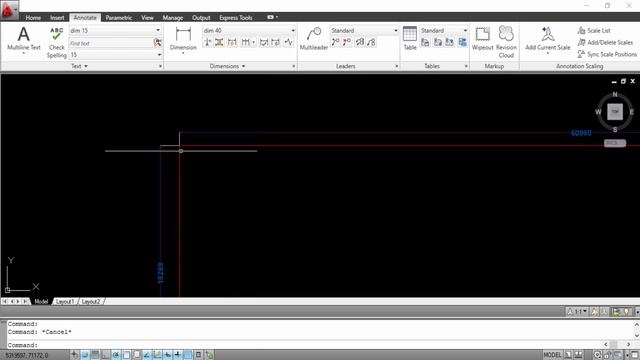640x360 pixels.
Task: Open the View ribbon tab
Action: pos(147,18)
